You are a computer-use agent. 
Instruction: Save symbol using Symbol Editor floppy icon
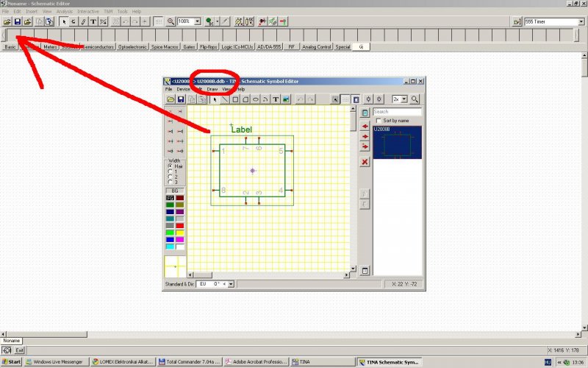point(181,99)
